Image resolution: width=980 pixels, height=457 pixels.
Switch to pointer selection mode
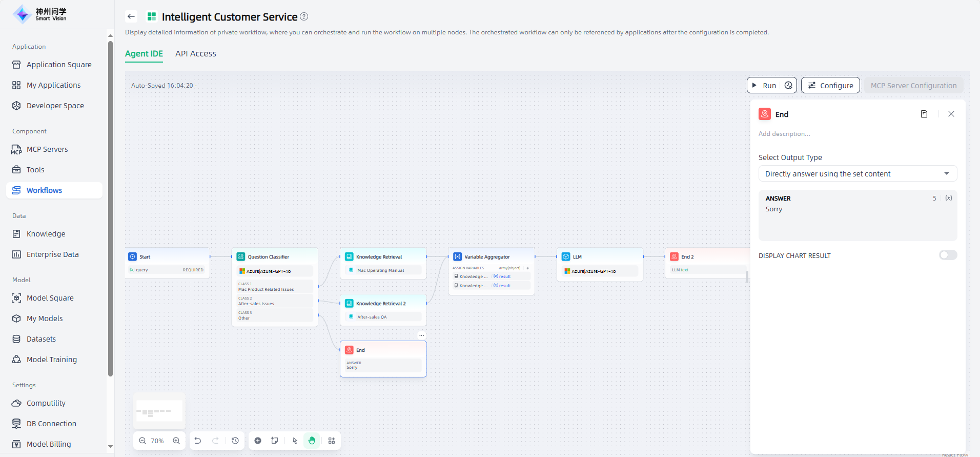tap(295, 441)
